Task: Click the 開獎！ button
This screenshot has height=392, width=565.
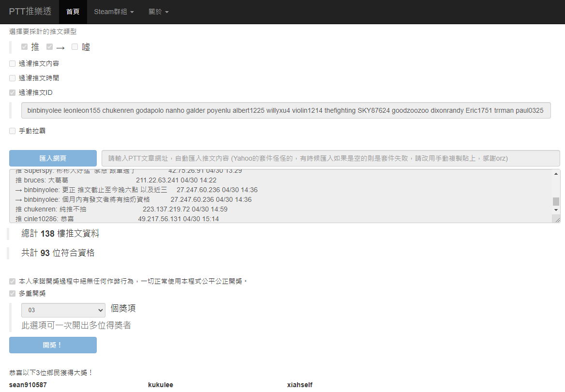Action: (x=53, y=345)
